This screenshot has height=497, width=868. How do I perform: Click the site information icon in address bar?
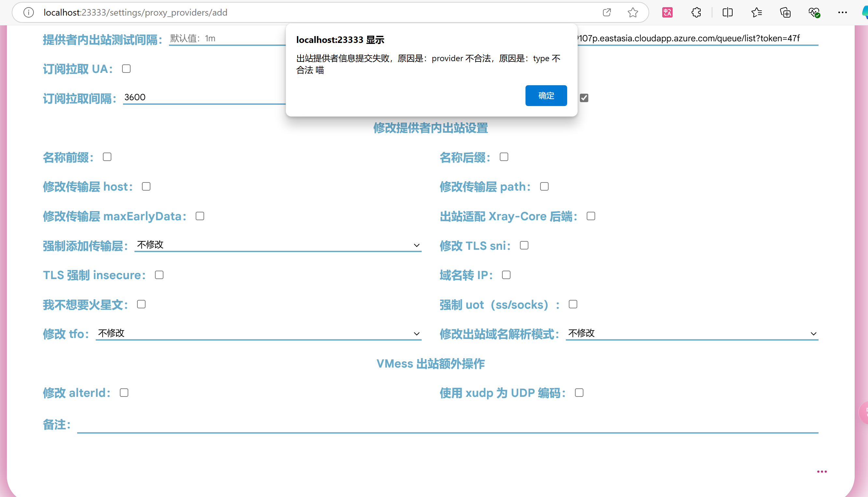click(x=29, y=13)
